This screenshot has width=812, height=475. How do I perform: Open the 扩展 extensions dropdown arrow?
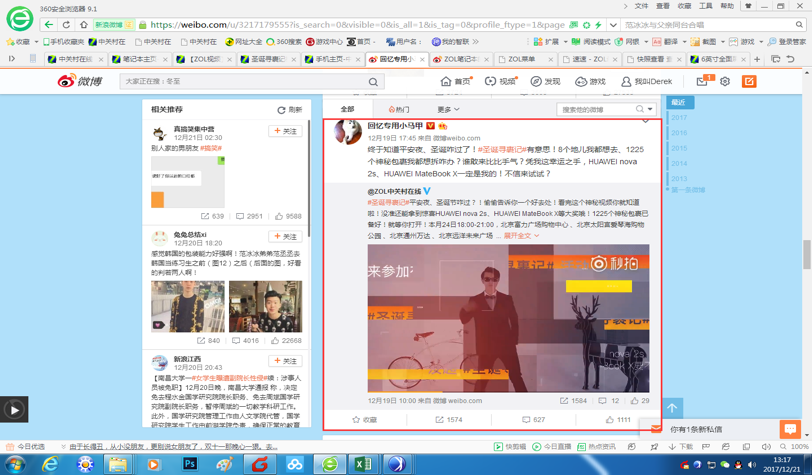(566, 41)
